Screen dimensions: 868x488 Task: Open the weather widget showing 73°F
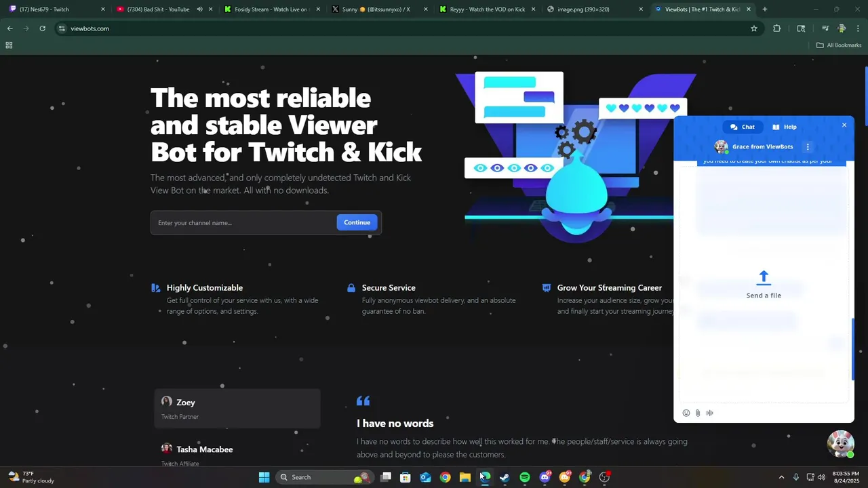tap(32, 477)
